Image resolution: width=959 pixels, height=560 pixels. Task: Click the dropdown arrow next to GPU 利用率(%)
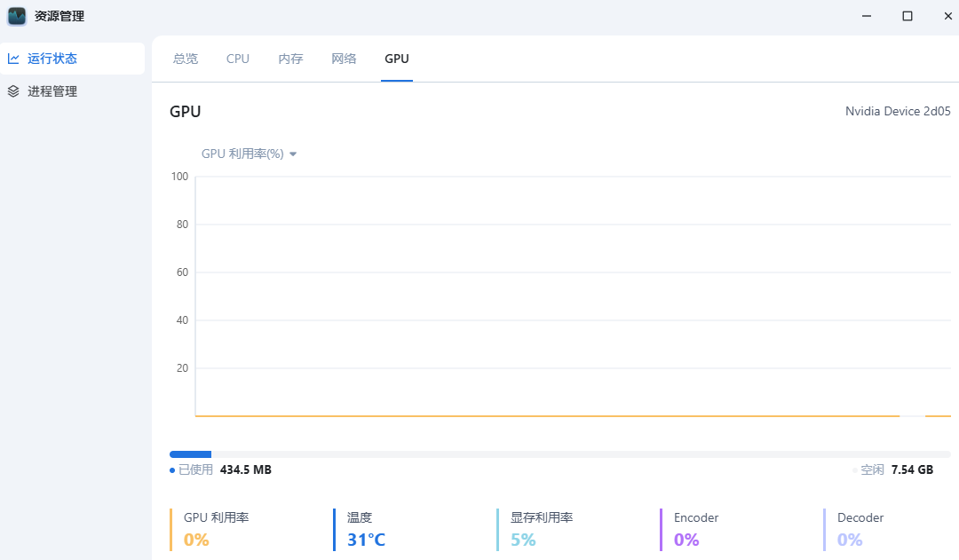pyautogui.click(x=293, y=154)
